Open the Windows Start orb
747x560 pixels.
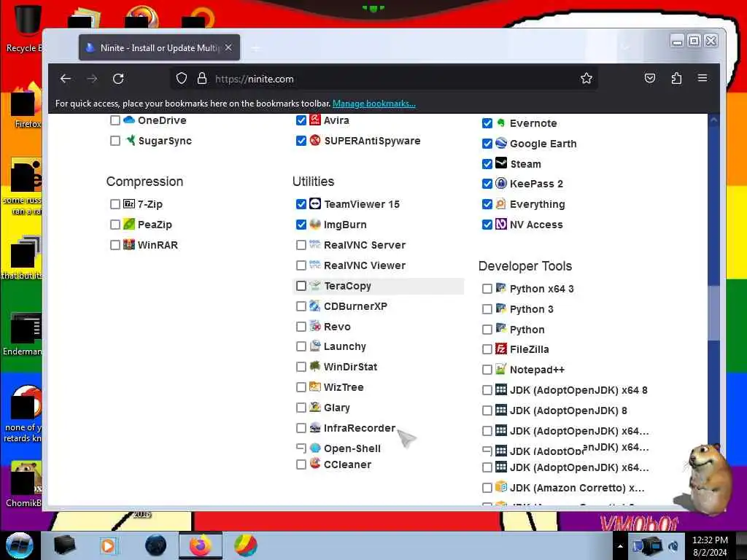point(20,545)
